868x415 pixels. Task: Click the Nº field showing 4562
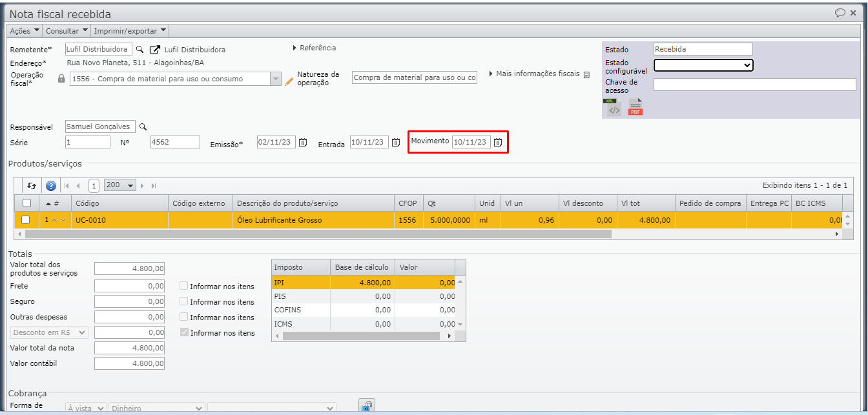pyautogui.click(x=175, y=142)
